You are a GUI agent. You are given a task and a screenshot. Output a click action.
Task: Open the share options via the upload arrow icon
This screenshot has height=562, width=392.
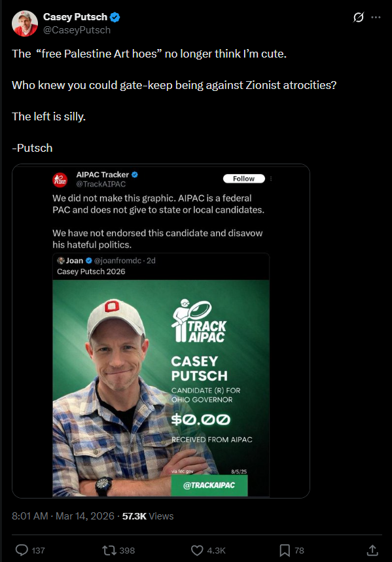[x=372, y=550]
